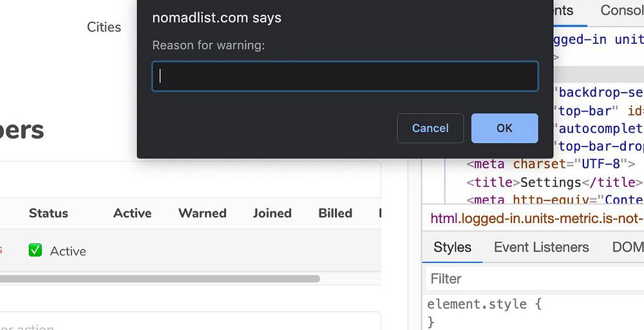Open the Cities navigation link

click(104, 27)
